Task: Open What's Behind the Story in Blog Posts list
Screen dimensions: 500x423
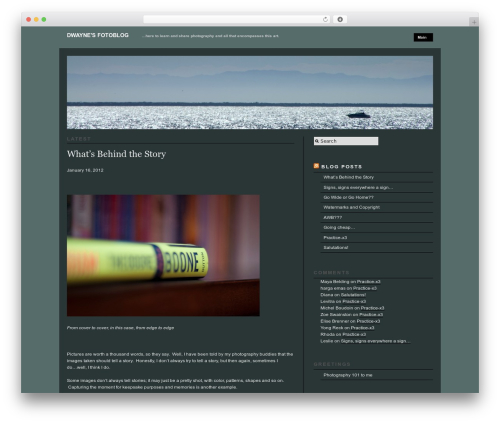Action: click(348, 177)
